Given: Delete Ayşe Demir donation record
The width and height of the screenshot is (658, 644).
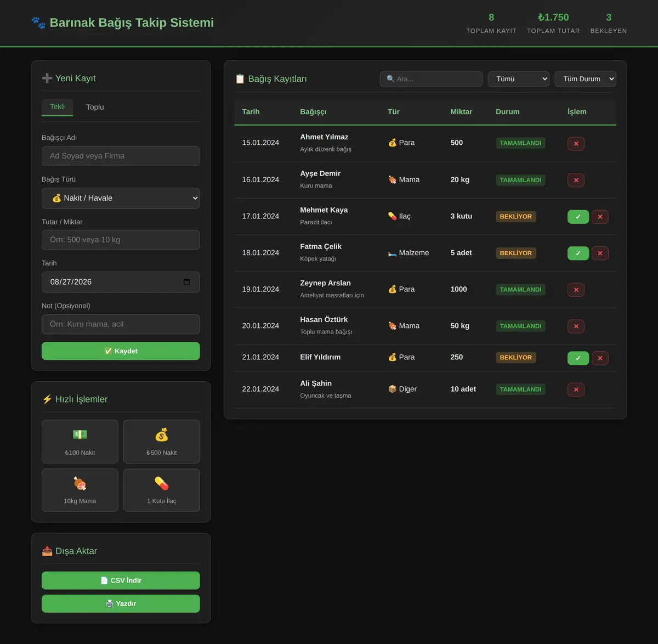Looking at the screenshot, I should pos(576,180).
